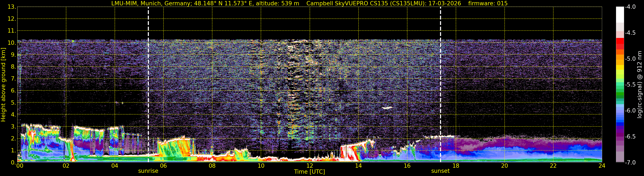Image resolution: width=644 pixels, height=176 pixels.
Task: Click the height axis tick label '4.'
Action: (13, 115)
